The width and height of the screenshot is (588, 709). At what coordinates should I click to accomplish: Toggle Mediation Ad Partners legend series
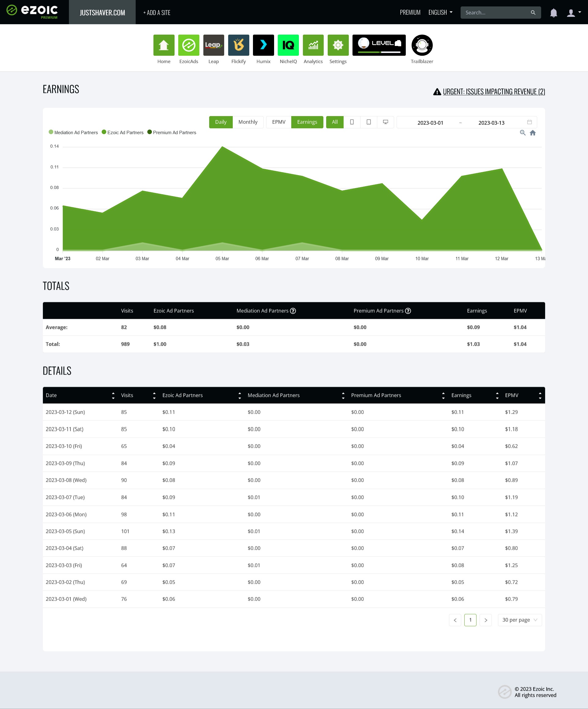(x=73, y=132)
